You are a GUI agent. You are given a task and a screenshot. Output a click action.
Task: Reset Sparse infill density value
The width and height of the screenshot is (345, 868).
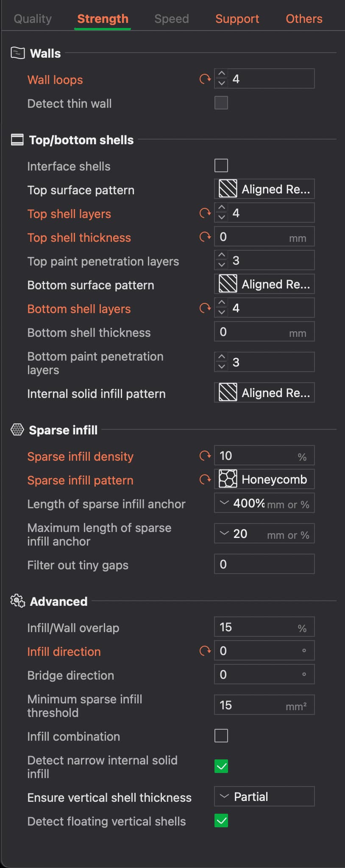pos(205,456)
